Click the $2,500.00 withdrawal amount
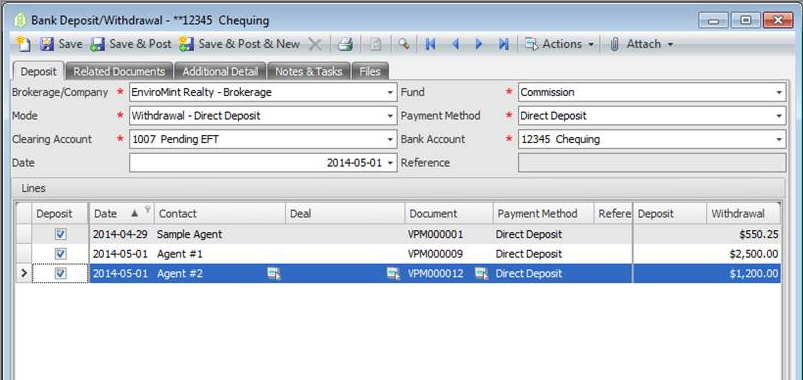The width and height of the screenshot is (803, 380). click(x=754, y=254)
